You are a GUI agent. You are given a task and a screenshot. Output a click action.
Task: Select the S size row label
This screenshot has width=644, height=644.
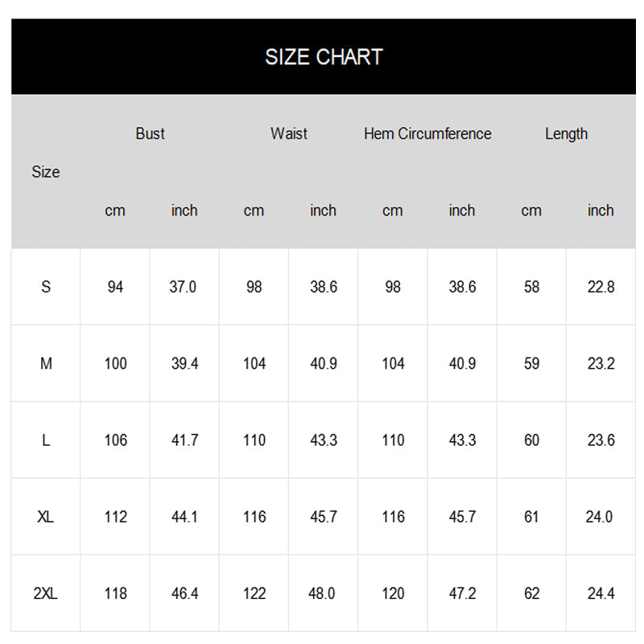click(46, 287)
